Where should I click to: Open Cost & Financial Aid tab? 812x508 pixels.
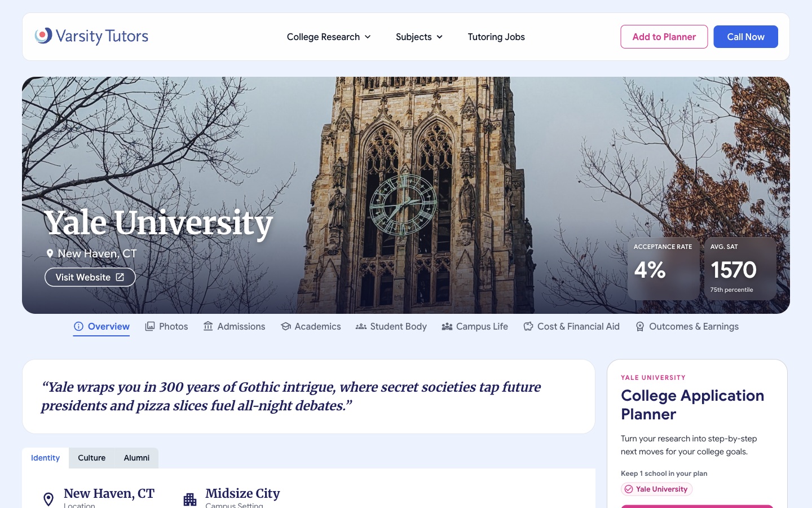[571, 326]
